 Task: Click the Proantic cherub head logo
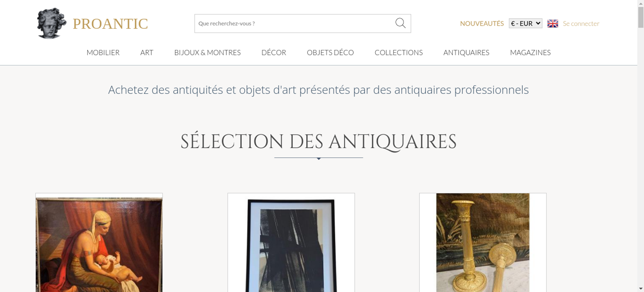[52, 23]
